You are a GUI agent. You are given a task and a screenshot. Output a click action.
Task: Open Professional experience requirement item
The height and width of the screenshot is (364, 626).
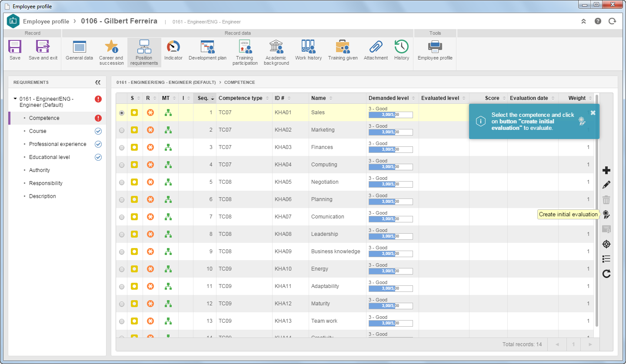coord(57,144)
